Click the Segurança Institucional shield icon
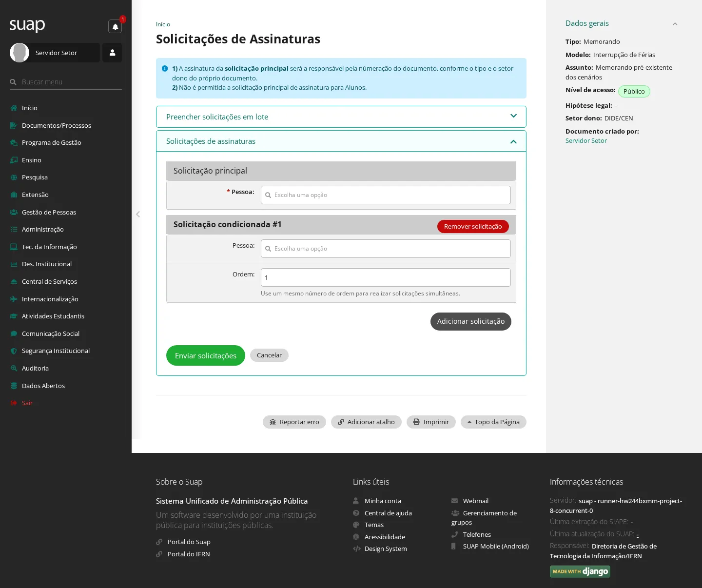The width and height of the screenshot is (702, 588). coord(14,351)
